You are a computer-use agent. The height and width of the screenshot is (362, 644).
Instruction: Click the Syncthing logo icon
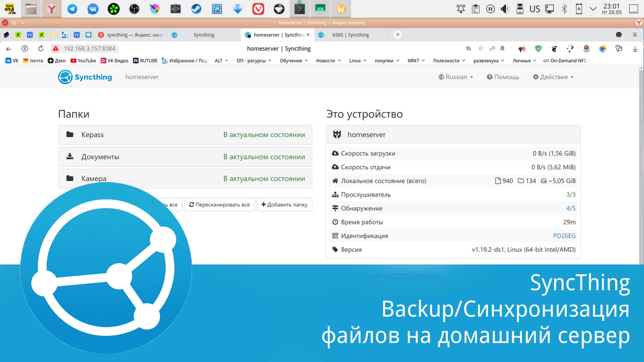tap(65, 77)
